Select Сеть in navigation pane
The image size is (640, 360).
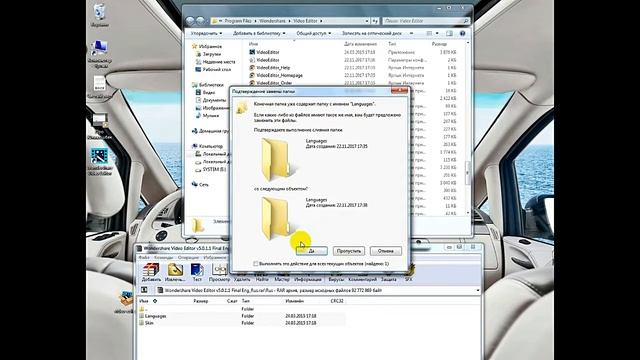(x=200, y=184)
